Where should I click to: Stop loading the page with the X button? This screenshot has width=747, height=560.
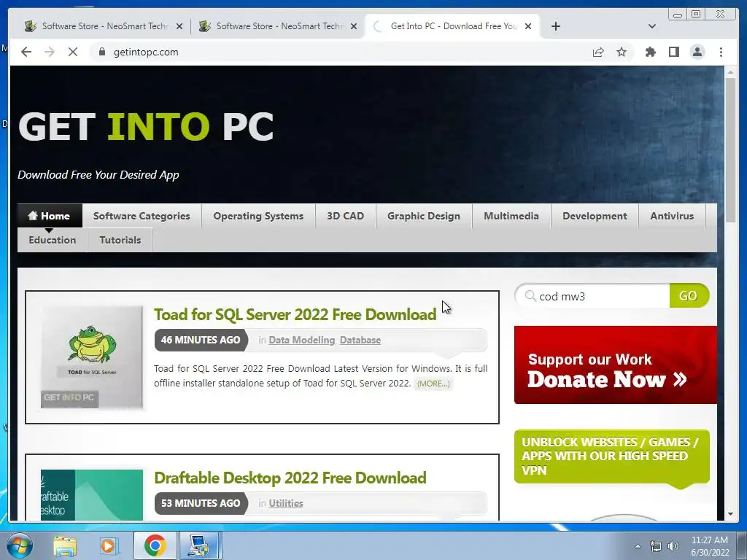click(73, 52)
